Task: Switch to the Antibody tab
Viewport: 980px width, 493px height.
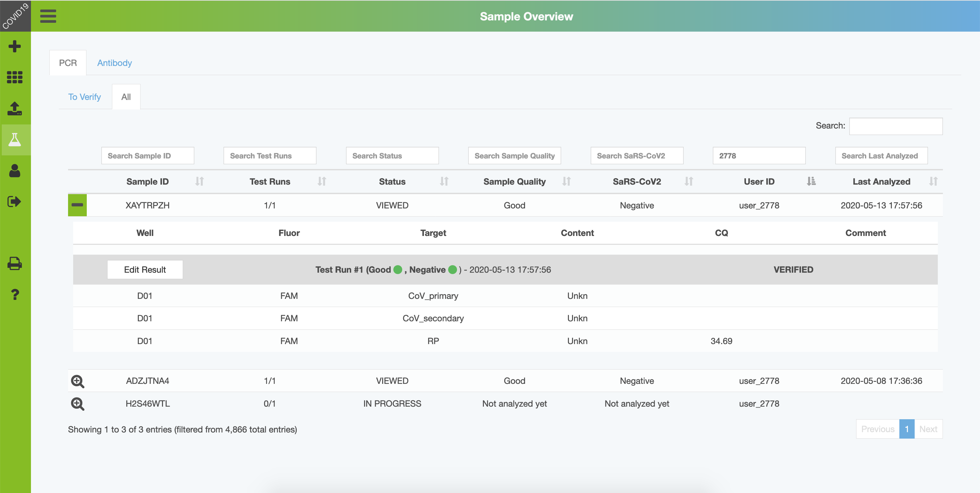Action: click(x=114, y=63)
